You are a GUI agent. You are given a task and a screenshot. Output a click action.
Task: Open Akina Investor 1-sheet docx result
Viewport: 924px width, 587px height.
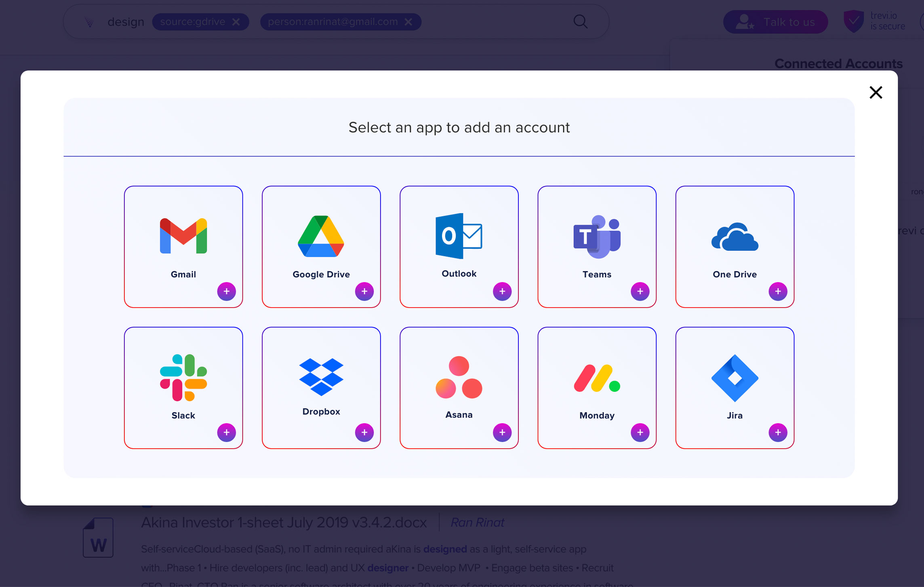tap(284, 522)
